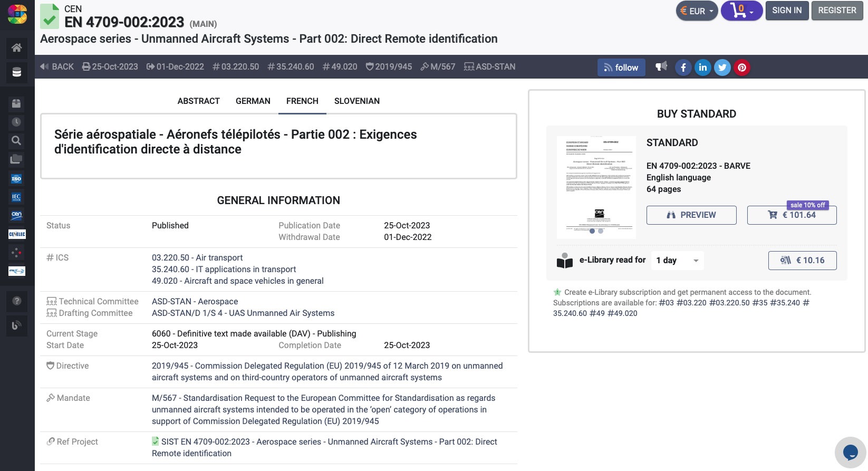Click the follow button
868x471 pixels.
pos(621,68)
